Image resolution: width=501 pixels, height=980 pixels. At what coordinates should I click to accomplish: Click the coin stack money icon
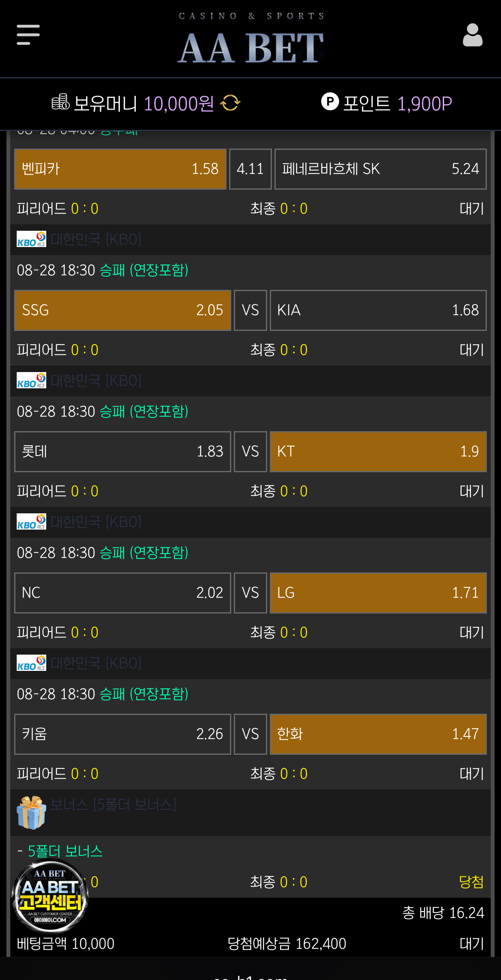tap(60, 102)
